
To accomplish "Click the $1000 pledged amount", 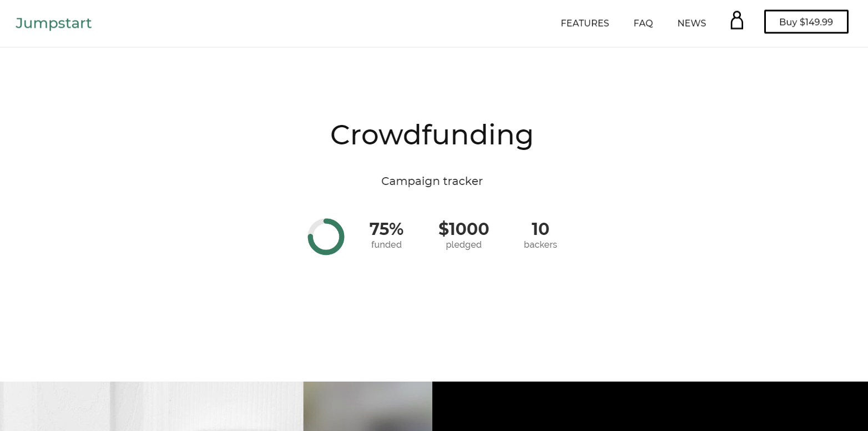I will tap(463, 229).
